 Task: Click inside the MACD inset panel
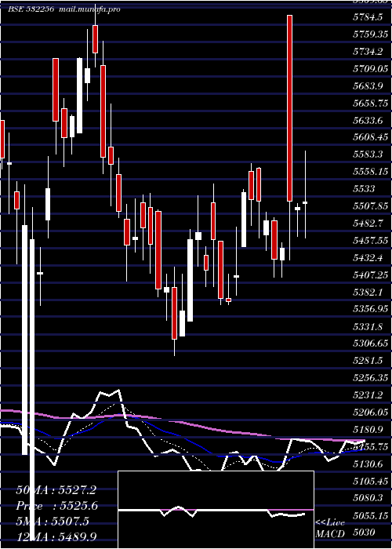216,510
